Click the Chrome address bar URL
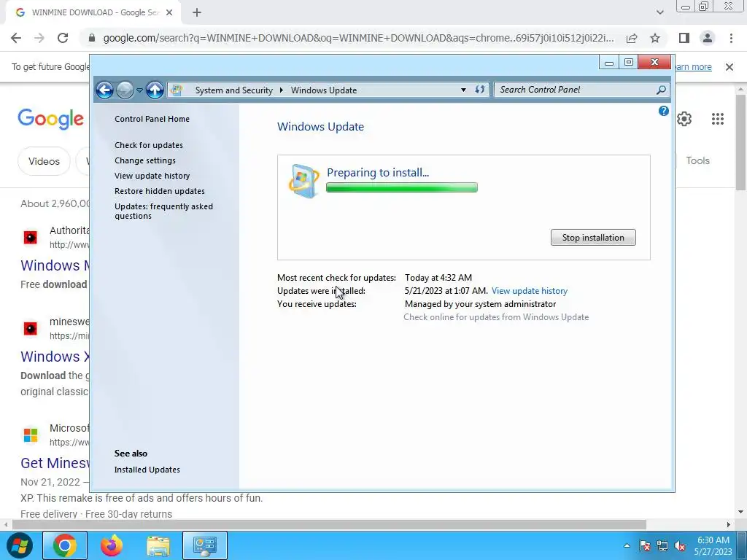The width and height of the screenshot is (747, 560). pyautogui.click(x=358, y=38)
